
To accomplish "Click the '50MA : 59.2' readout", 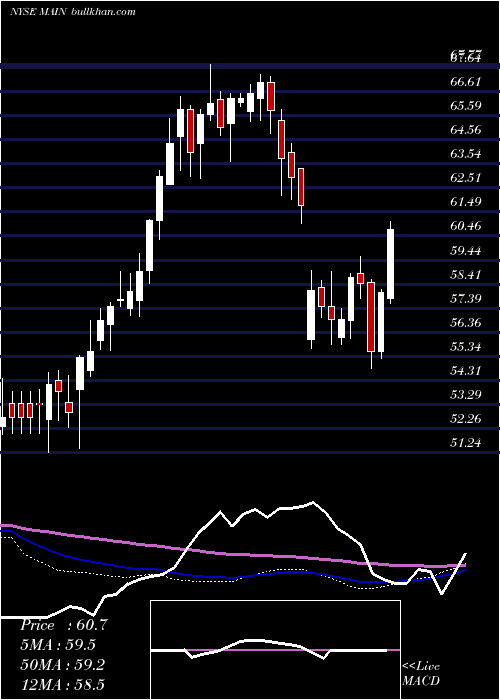I will (x=62, y=665).
